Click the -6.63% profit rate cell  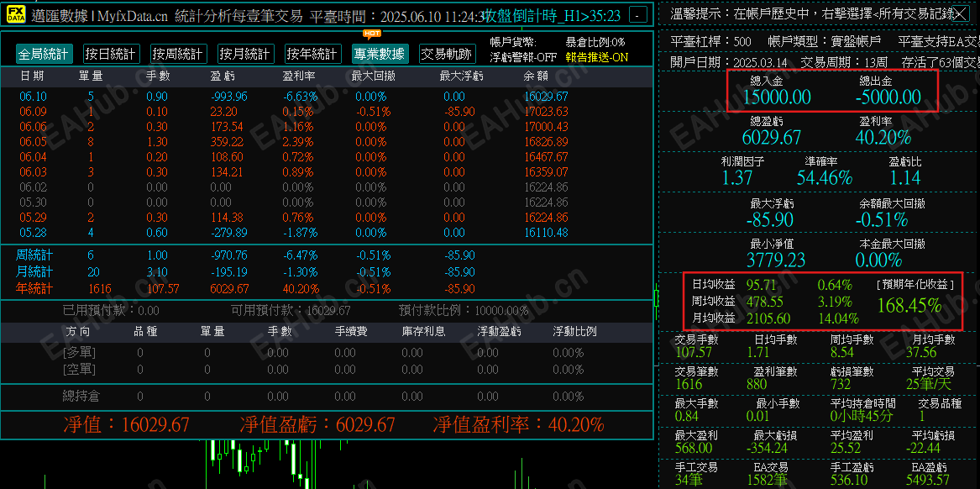pos(300,97)
